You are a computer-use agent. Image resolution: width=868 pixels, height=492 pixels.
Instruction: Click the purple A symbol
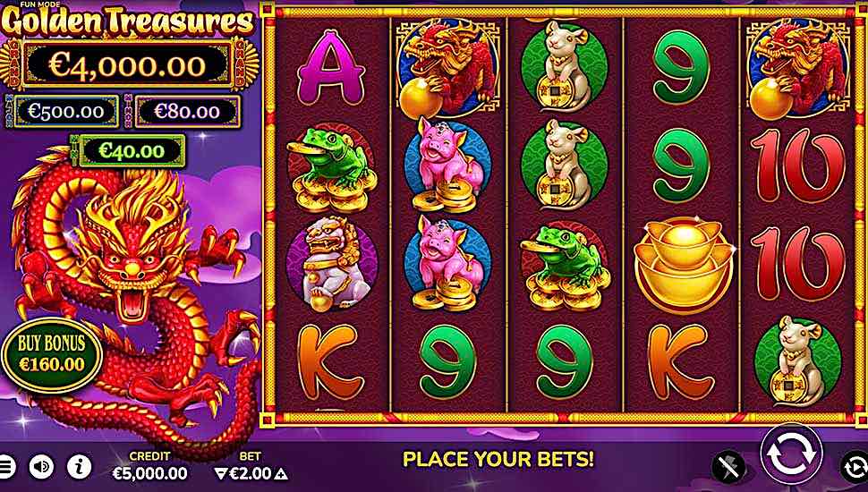coord(332,68)
